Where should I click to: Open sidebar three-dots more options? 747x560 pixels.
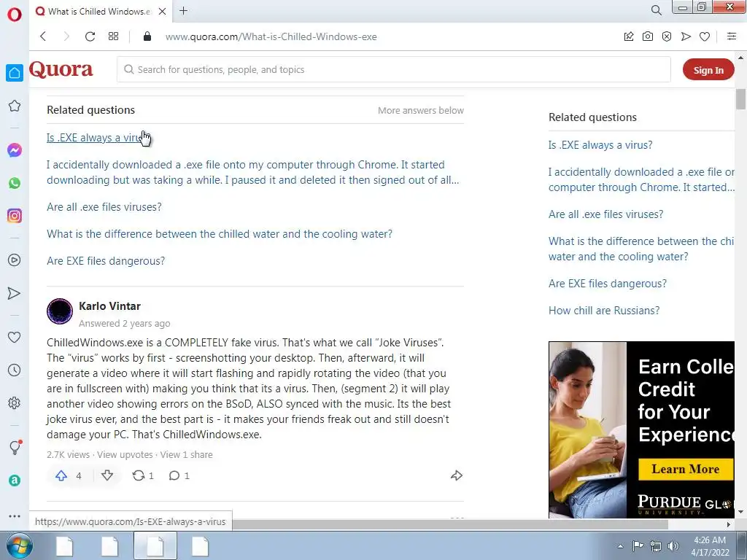[x=15, y=516]
